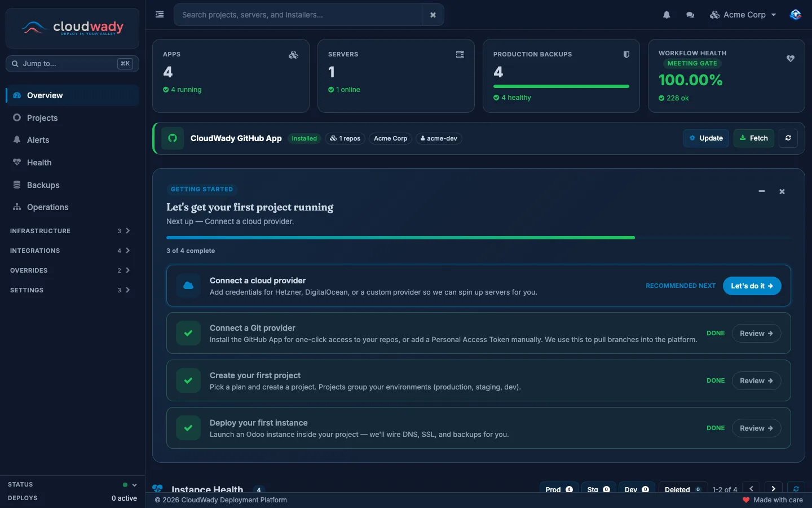Refresh the GitHub App status
This screenshot has width=812, height=508.
[788, 138]
